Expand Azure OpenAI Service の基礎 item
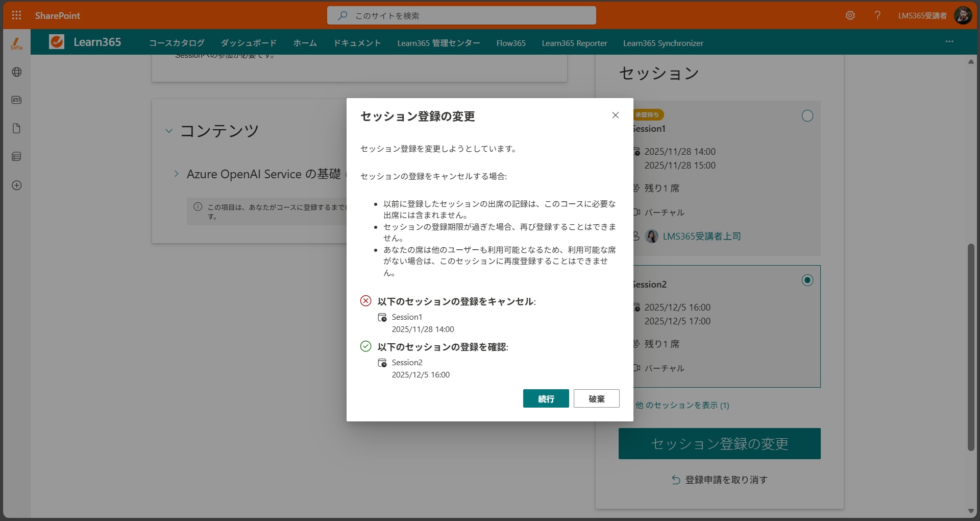Viewport: 980px width, 521px height. [176, 174]
